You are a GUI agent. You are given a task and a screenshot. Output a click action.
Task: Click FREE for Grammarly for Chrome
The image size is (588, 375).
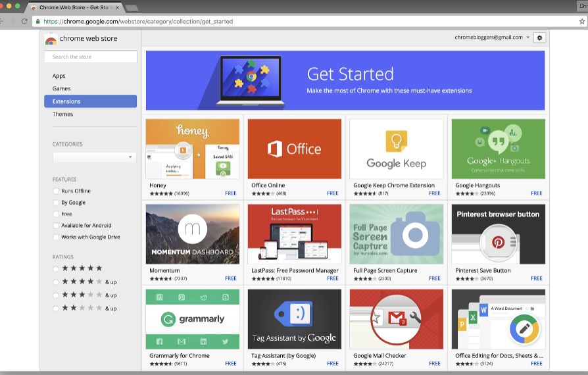[231, 363]
